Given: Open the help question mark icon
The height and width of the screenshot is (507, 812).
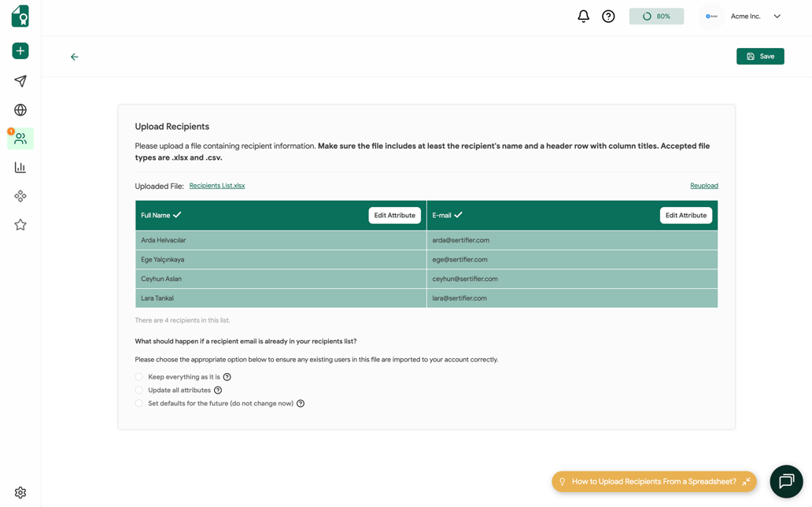Looking at the screenshot, I should [608, 16].
